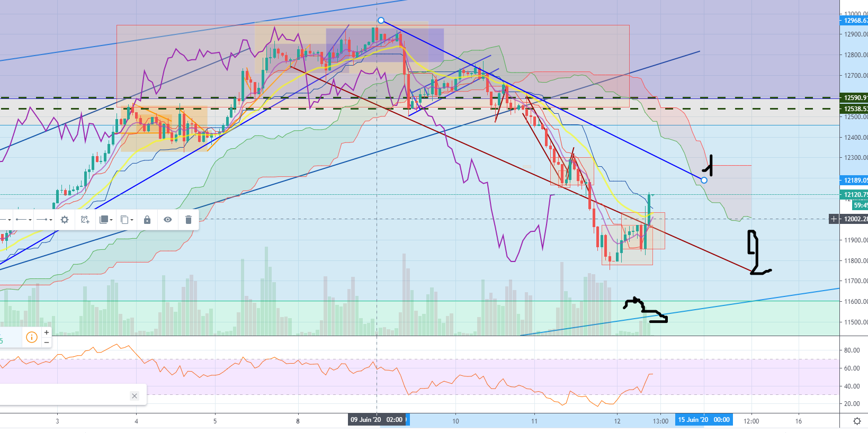
Task: Click the orange info icon
Action: [x=32, y=337]
